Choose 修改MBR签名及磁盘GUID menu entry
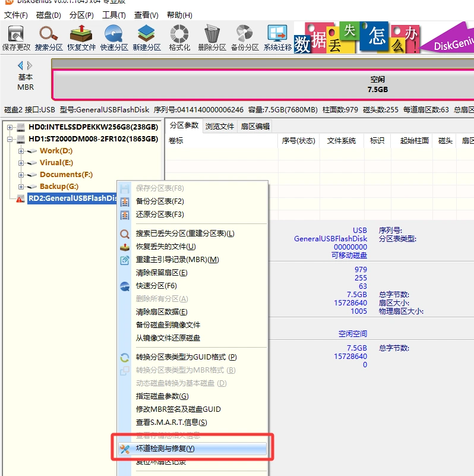Image resolution: width=474 pixels, height=476 pixels. [x=193, y=409]
